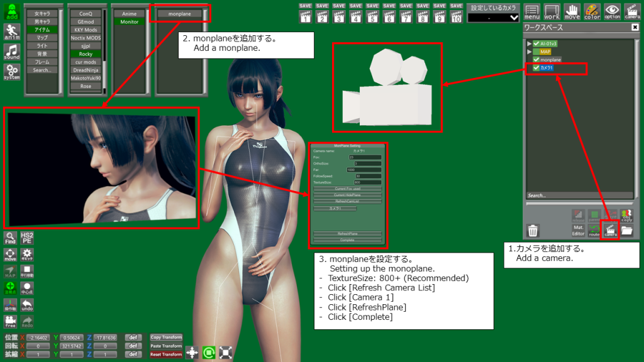This screenshot has height=362, width=644.
Task: Open the anim panel icon
Action: click(x=11, y=31)
